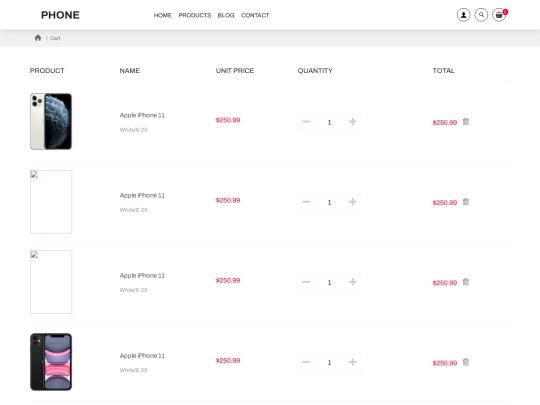
Task: Select the HOME menu item
Action: point(163,15)
